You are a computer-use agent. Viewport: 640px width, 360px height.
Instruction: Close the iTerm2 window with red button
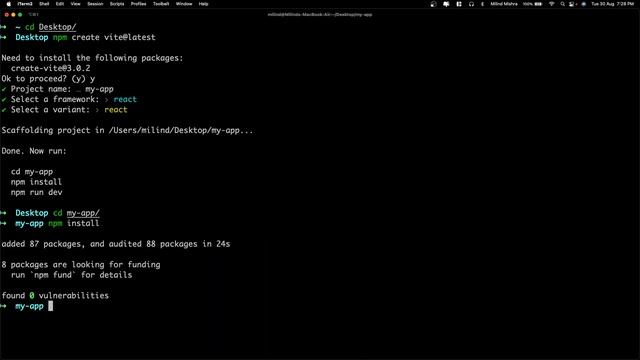pyautogui.click(x=7, y=15)
